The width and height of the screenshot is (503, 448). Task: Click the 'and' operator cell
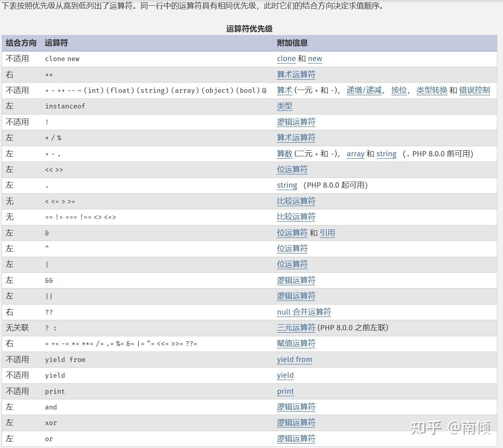51,407
